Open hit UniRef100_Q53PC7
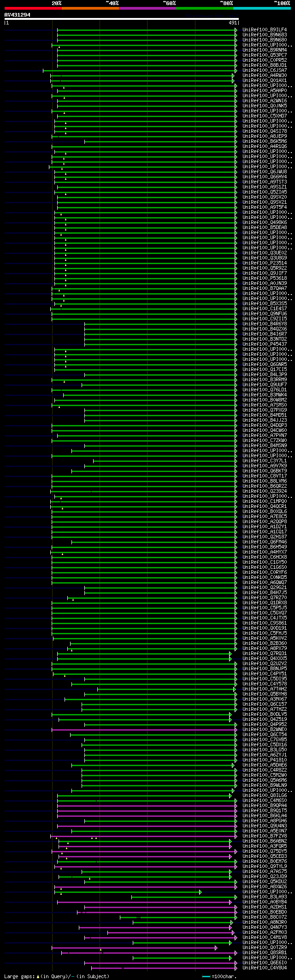This screenshot has height=980, width=295. pyautogui.click(x=265, y=55)
